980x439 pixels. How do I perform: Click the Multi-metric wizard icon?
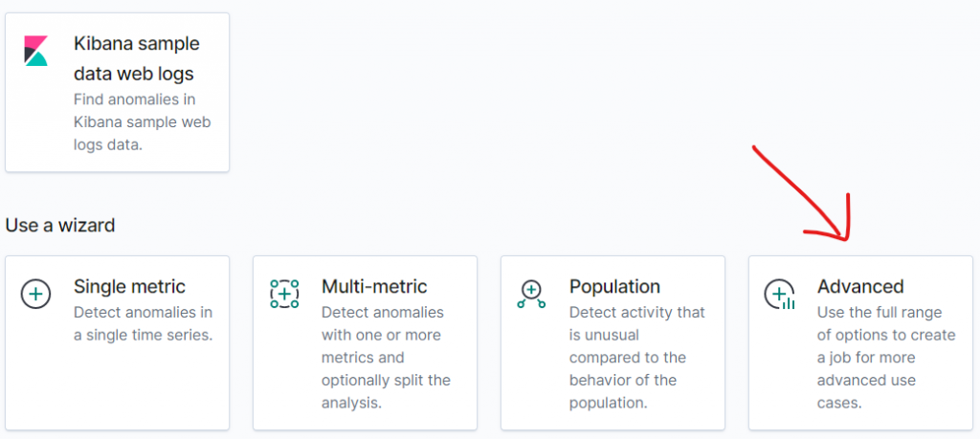pyautogui.click(x=284, y=294)
